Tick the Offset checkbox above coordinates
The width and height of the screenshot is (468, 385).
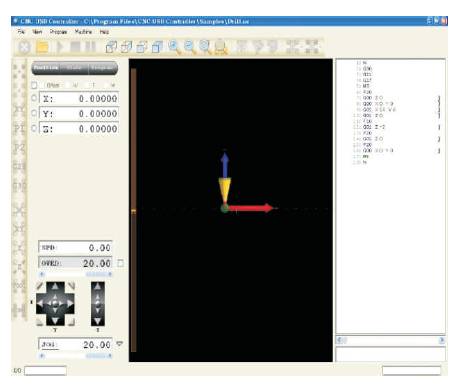pos(34,85)
